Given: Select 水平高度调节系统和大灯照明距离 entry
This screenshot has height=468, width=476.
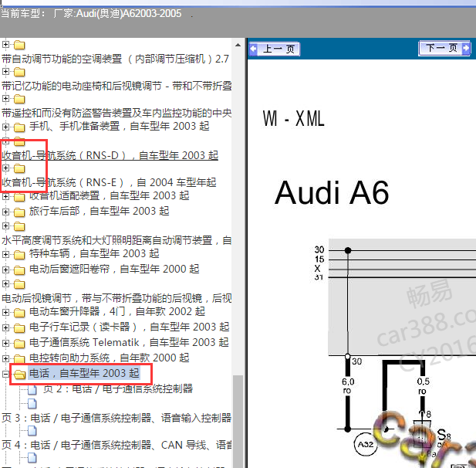Looking at the screenshot, I should pos(116,240).
